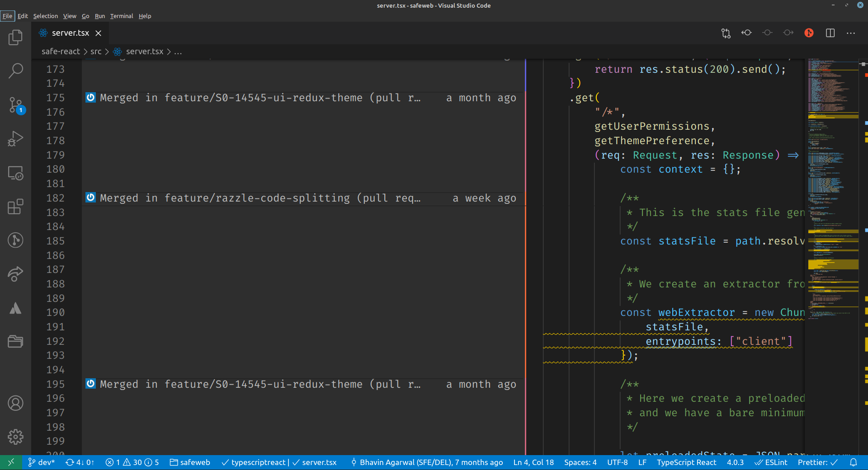Image resolution: width=868 pixels, height=470 pixels.
Task: Click the sync changes indicator 4↓ 0↑
Action: point(80,462)
